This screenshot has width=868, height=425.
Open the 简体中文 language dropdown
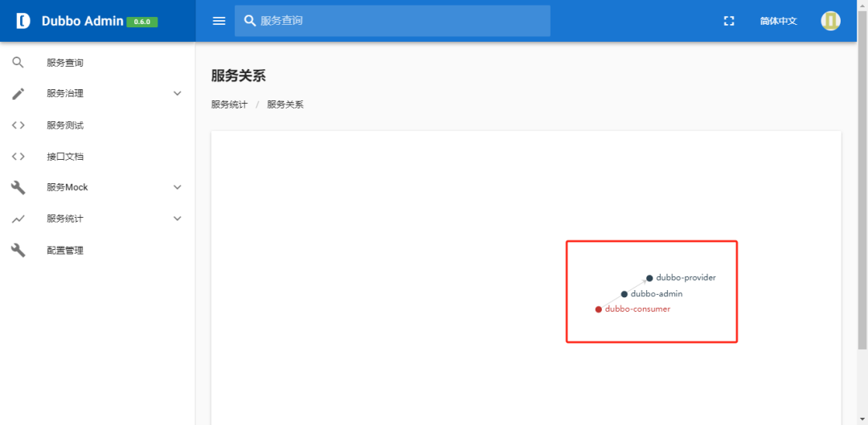coord(778,21)
